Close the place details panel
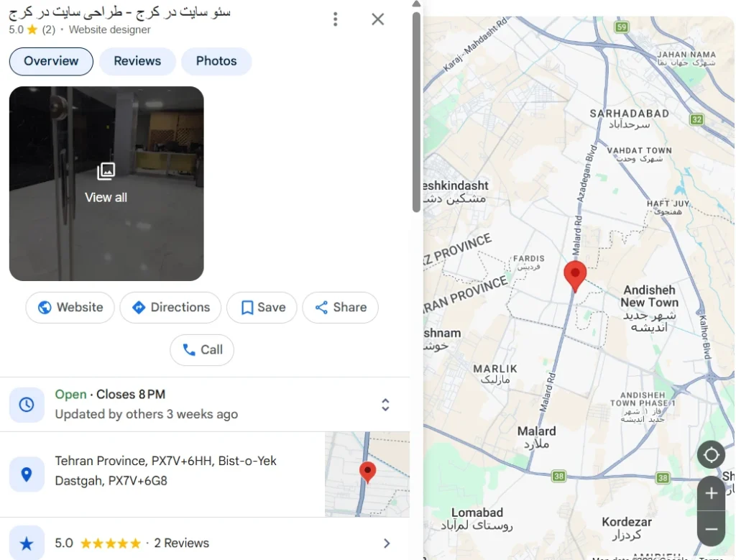Image resolution: width=736 pixels, height=560 pixels. [378, 19]
